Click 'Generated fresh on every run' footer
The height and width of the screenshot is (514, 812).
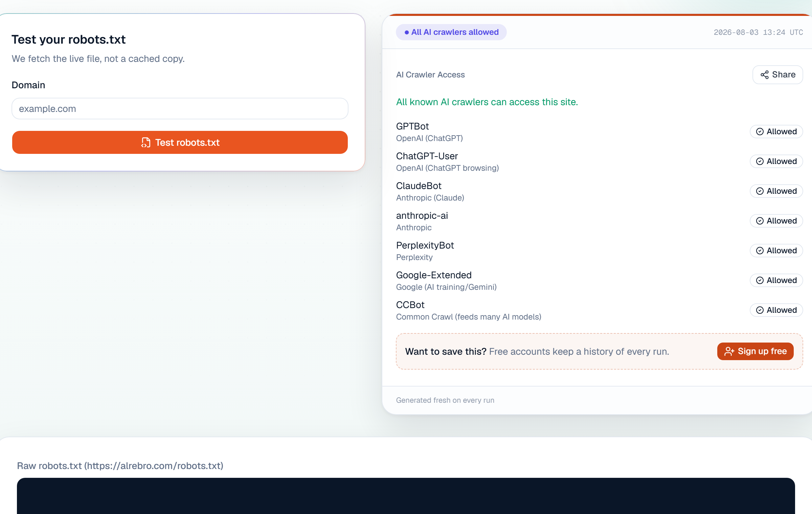(x=445, y=400)
